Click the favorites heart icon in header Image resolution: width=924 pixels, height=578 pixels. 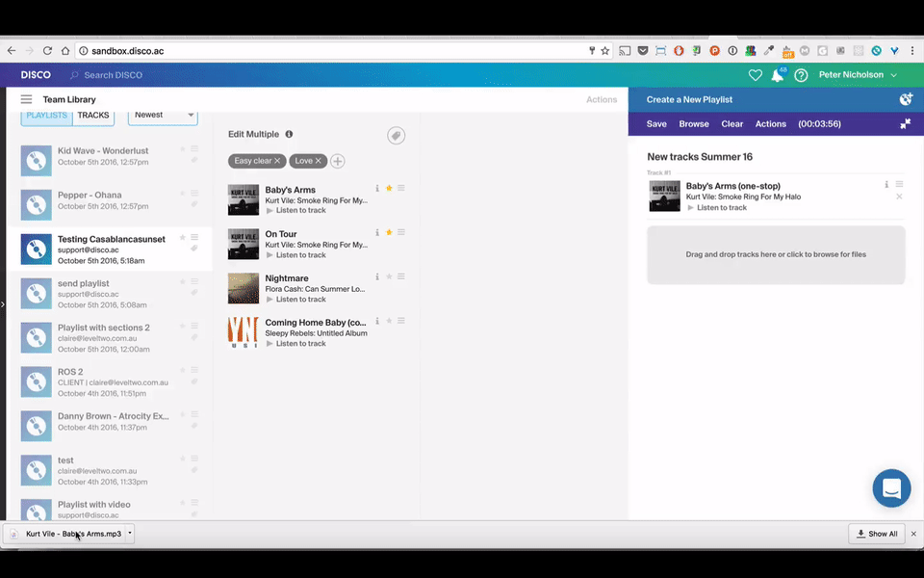click(x=755, y=75)
